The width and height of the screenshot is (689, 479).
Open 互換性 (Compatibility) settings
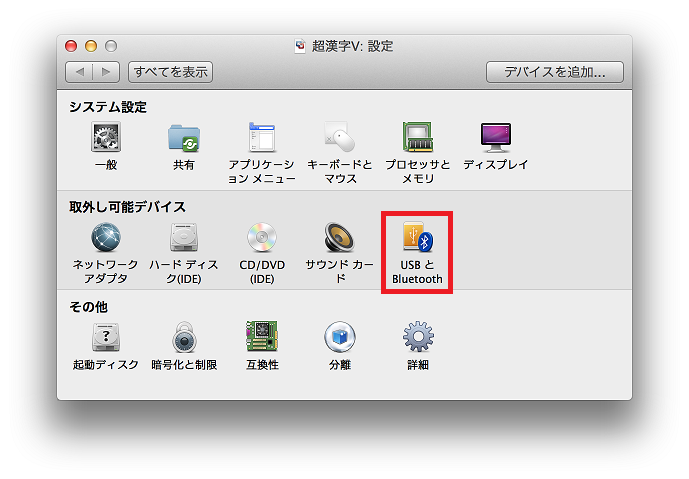(261, 338)
